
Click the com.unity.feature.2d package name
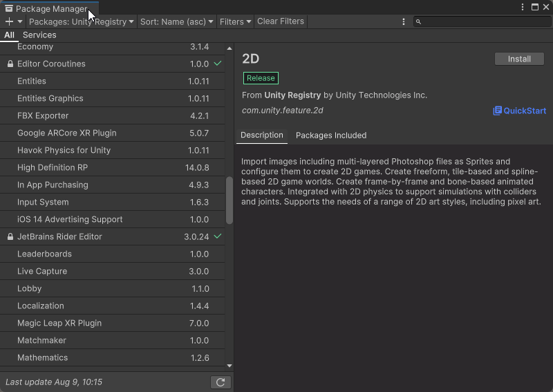click(x=283, y=111)
